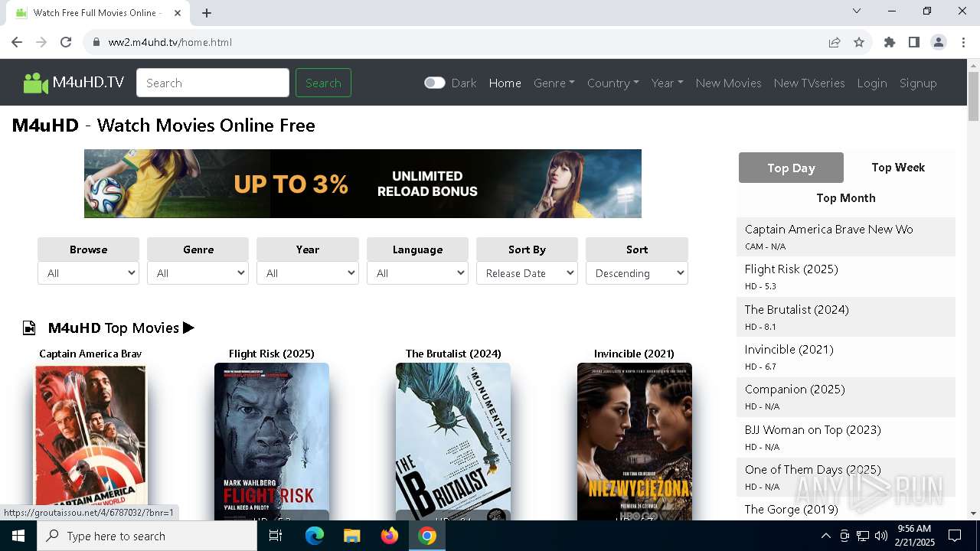Open Task View on taskbar
The height and width of the screenshot is (551, 980).
point(276,536)
